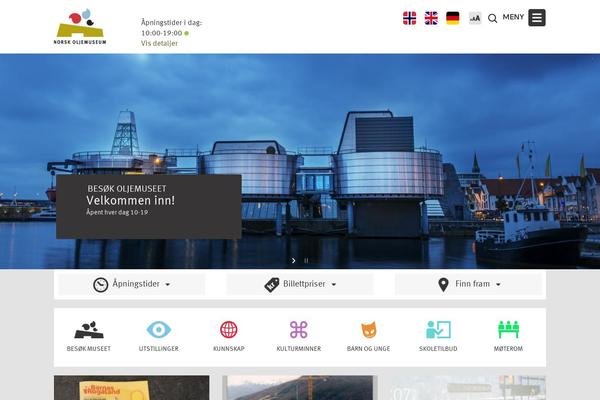Open search with the magnifier icon
The height and width of the screenshot is (400, 600).
(x=492, y=18)
